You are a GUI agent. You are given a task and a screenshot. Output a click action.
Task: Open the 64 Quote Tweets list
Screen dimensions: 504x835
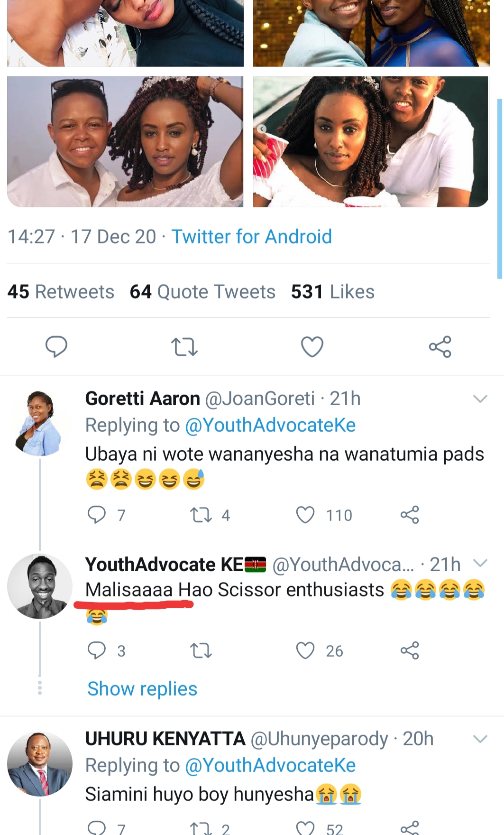pyautogui.click(x=202, y=292)
